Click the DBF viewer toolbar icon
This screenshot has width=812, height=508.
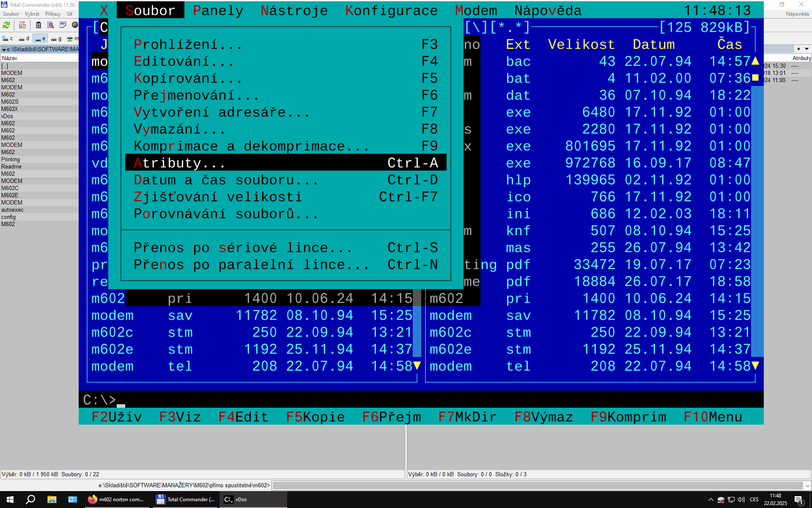(x=63, y=25)
